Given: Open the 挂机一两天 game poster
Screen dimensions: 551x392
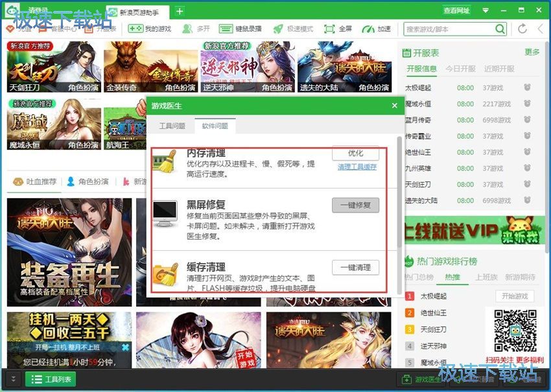Looking at the screenshot, I should [69, 340].
